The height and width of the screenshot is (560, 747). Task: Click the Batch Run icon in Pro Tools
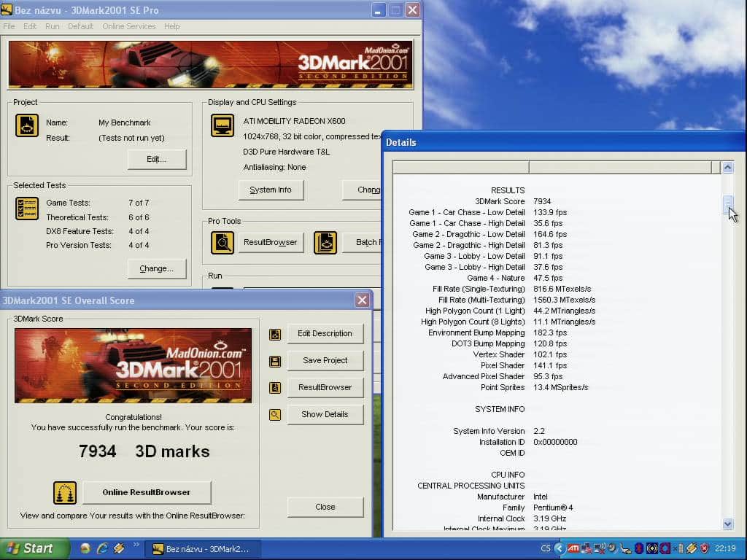tap(325, 243)
